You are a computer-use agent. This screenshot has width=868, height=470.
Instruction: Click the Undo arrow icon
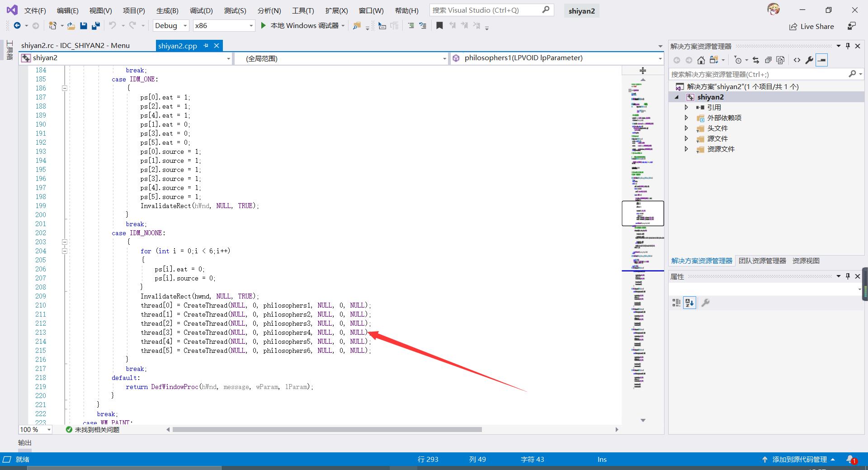pyautogui.click(x=112, y=26)
